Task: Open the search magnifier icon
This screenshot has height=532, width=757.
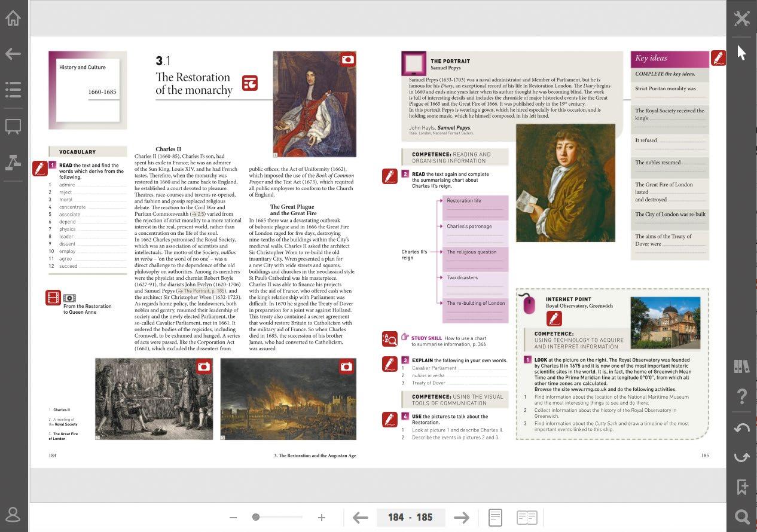Action: coord(742,516)
